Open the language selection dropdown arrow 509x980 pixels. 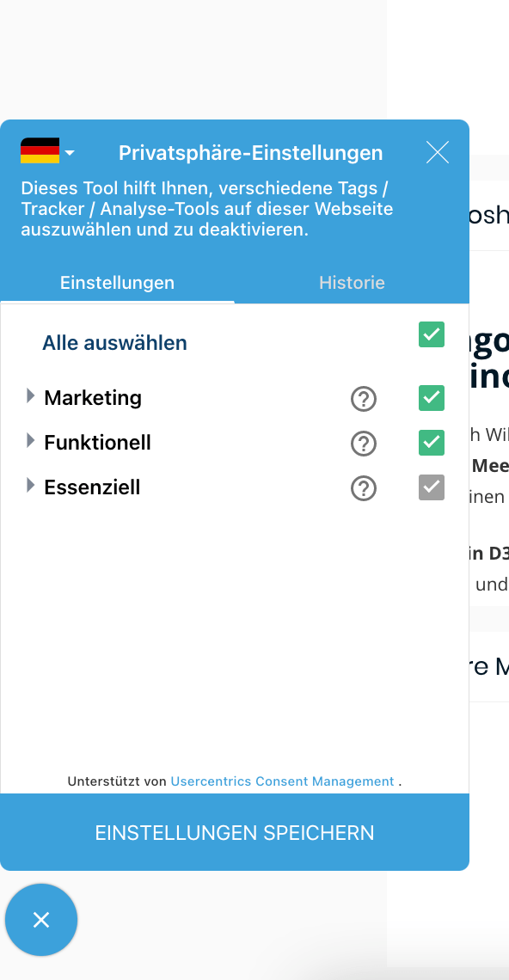point(70,151)
